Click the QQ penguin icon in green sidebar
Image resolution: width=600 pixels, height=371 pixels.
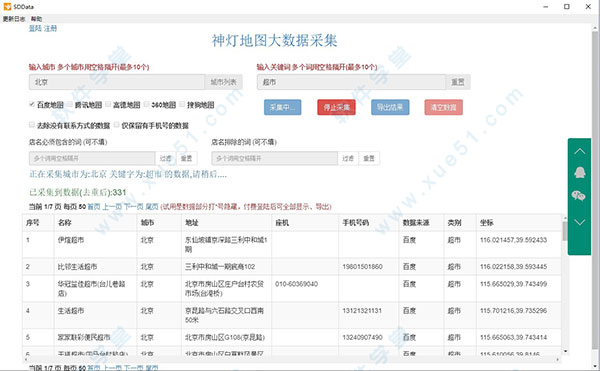(580, 172)
